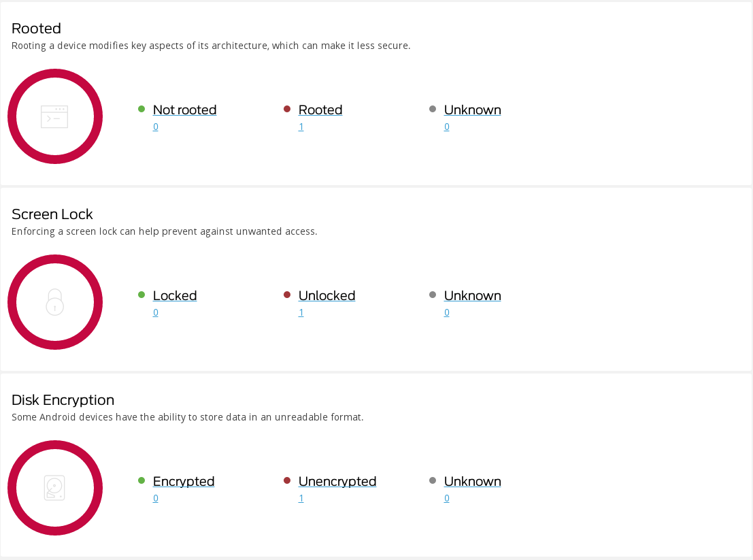Open the Not rooted devices link

[x=184, y=110]
